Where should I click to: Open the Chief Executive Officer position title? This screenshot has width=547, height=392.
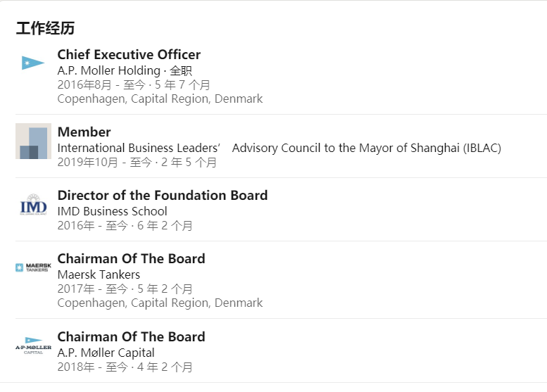pyautogui.click(x=129, y=54)
